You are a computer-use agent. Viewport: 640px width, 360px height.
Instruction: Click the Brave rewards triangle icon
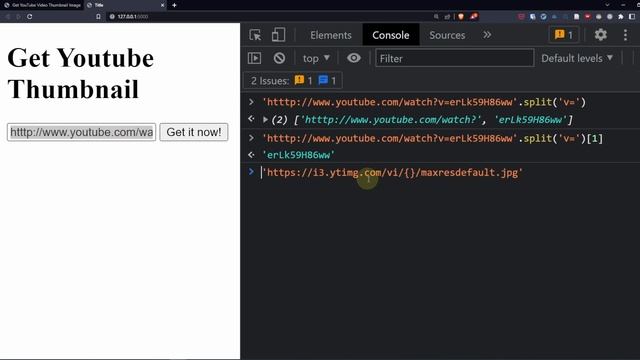474,17
